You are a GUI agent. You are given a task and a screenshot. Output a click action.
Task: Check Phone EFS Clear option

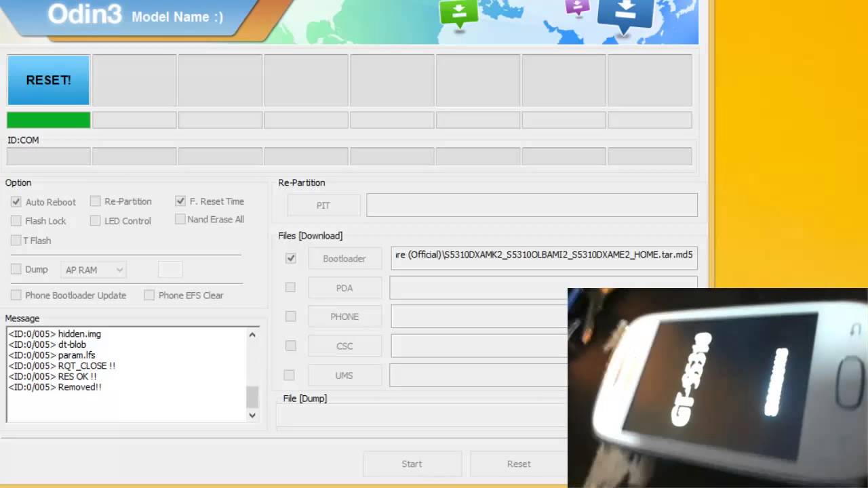tap(149, 295)
